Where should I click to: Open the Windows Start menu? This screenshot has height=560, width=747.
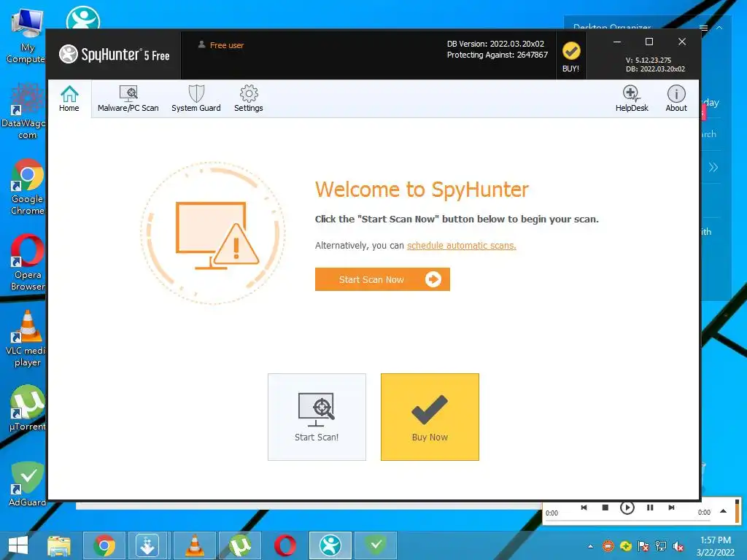(x=18, y=545)
